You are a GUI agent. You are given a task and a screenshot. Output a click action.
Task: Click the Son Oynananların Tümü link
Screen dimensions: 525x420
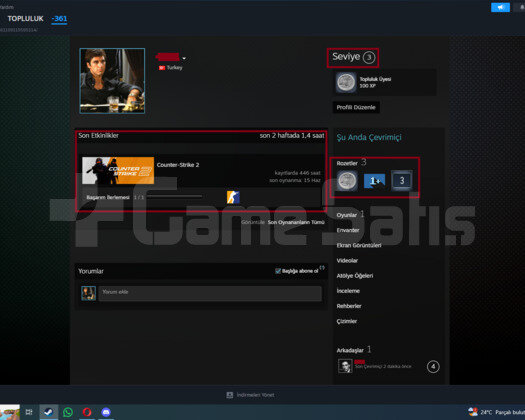[296, 222]
